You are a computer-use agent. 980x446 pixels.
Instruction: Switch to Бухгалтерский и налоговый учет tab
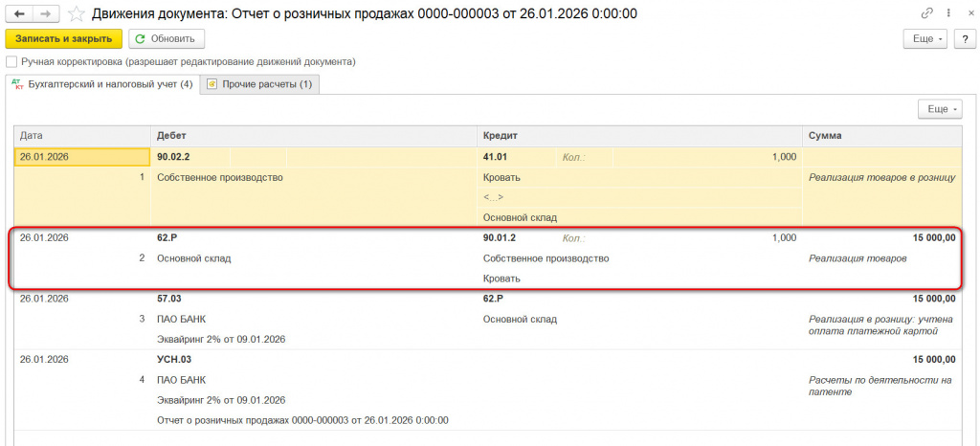pyautogui.click(x=101, y=84)
